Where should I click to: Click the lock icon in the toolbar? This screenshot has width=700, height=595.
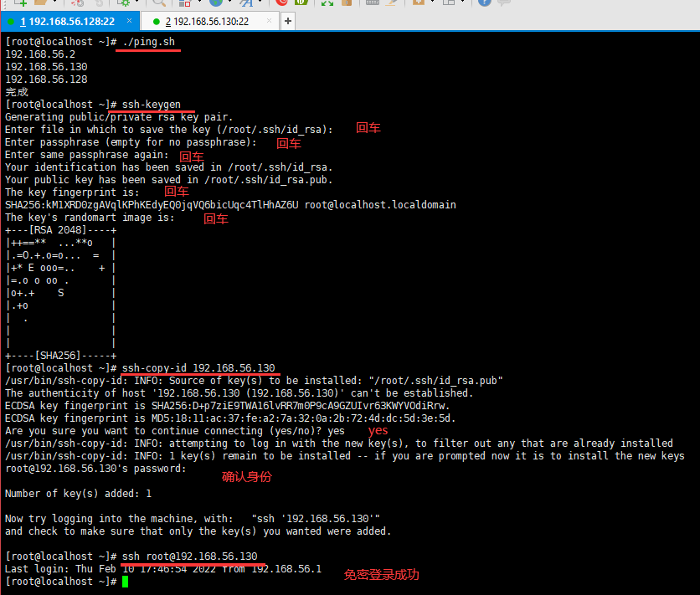click(x=347, y=3)
